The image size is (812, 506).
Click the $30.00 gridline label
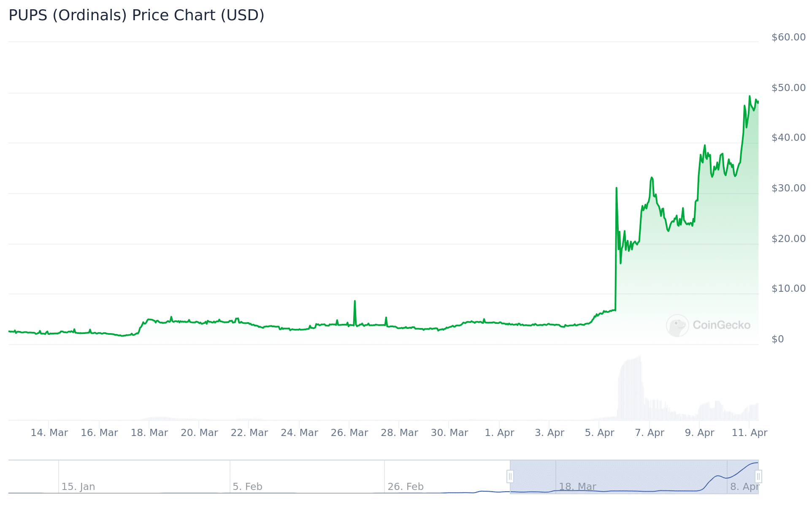789,188
